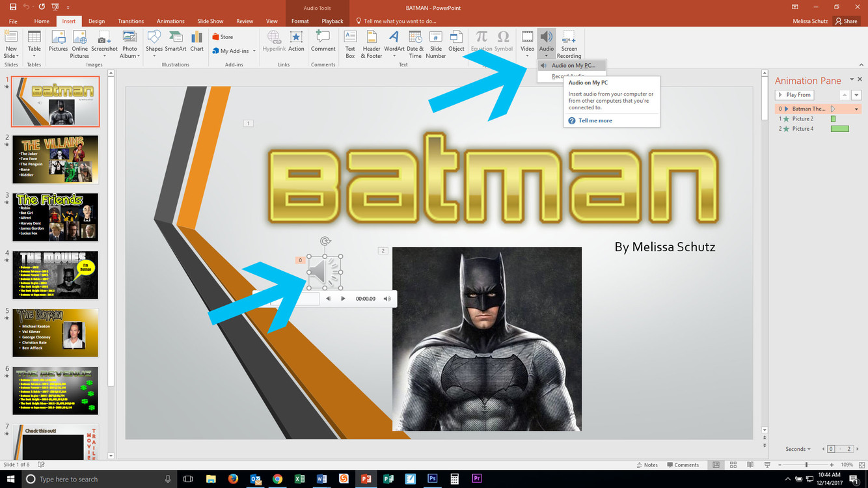Screen dimensions: 868x488
Task: Insert a SmartArt graphic
Action: (x=176, y=42)
